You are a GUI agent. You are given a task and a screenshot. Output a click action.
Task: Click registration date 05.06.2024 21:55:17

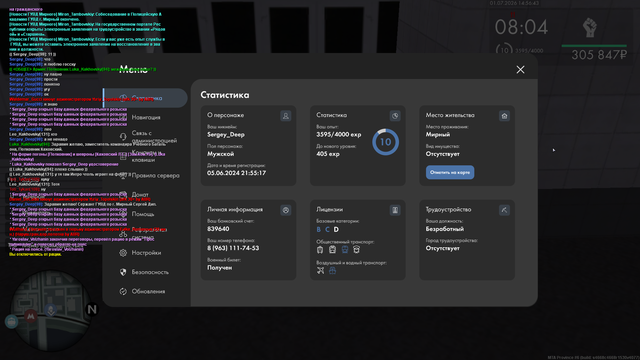pyautogui.click(x=236, y=173)
